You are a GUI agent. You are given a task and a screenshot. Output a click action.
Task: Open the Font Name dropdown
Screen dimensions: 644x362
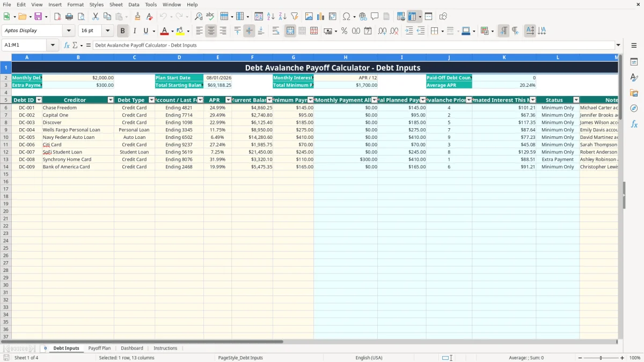pos(69,31)
